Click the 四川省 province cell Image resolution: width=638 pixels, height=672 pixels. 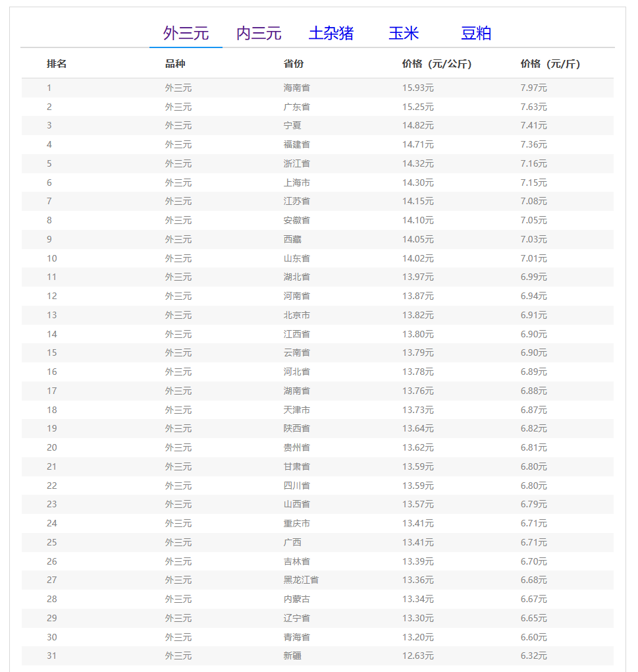296,486
